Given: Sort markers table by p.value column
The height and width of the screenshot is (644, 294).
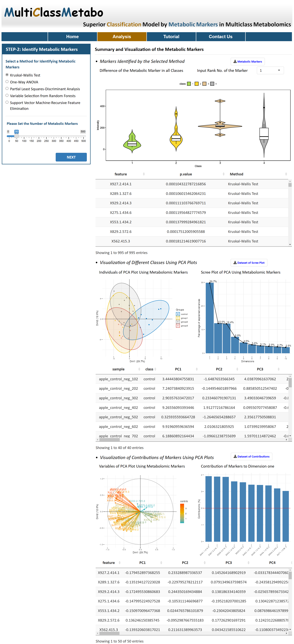Looking at the screenshot, I should (x=186, y=174).
